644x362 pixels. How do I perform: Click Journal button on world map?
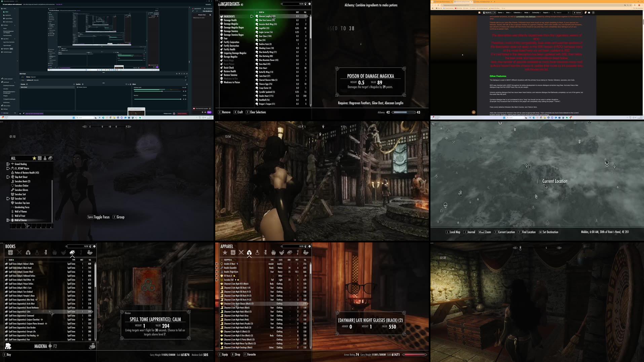click(x=469, y=232)
